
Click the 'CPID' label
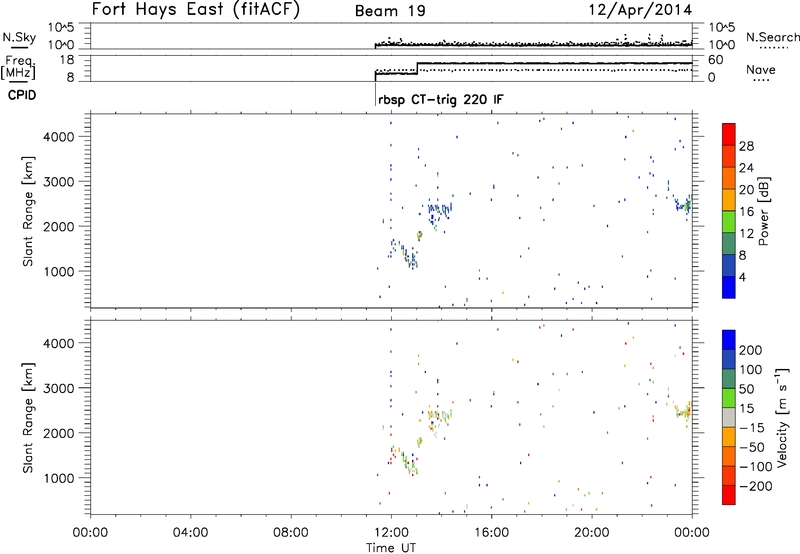[22, 95]
